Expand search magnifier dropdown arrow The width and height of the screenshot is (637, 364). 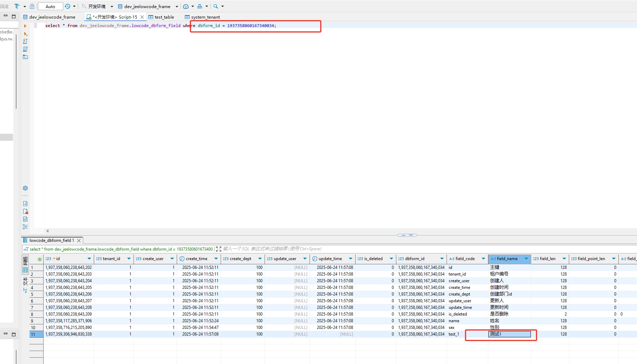click(x=222, y=6)
